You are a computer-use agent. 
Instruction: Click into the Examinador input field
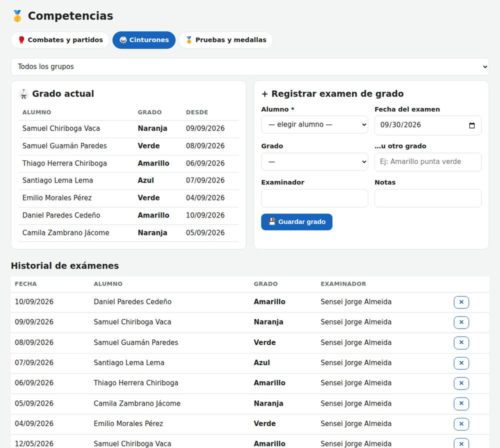[314, 198]
